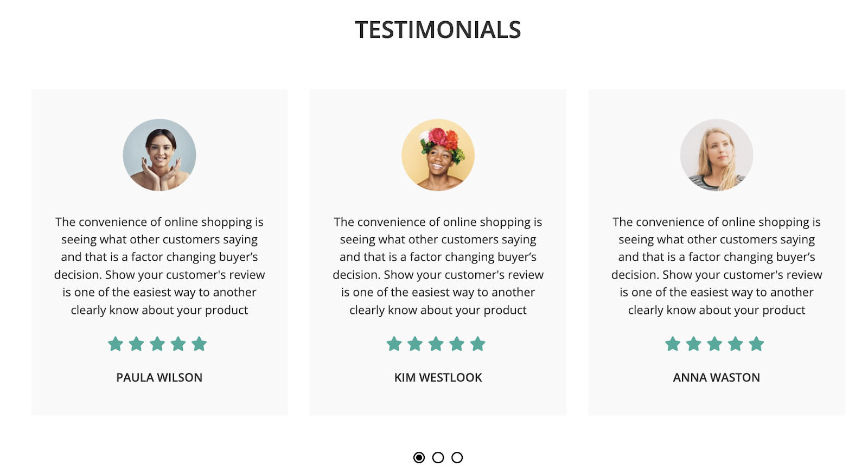Go to the third testimonial slide dot
Image resolution: width=868 pixels, height=467 pixels.
pyautogui.click(x=457, y=458)
